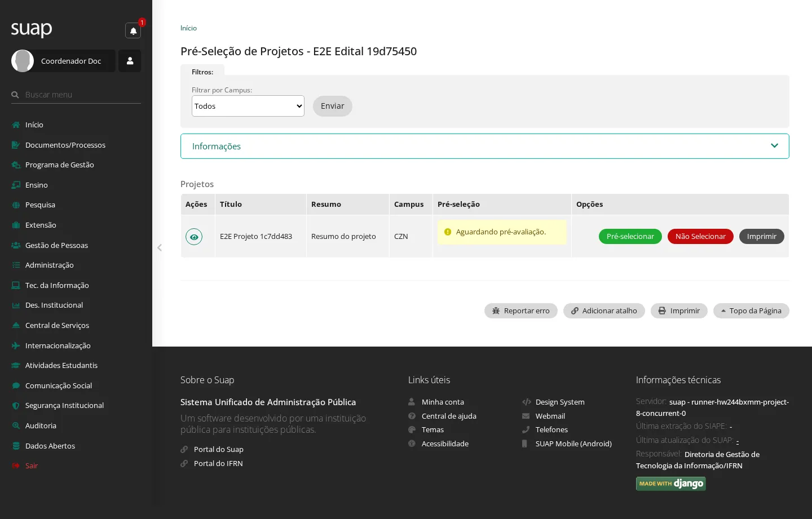The image size is (812, 519).
Task: Open the Auditoria sidebar menu
Action: (x=76, y=425)
